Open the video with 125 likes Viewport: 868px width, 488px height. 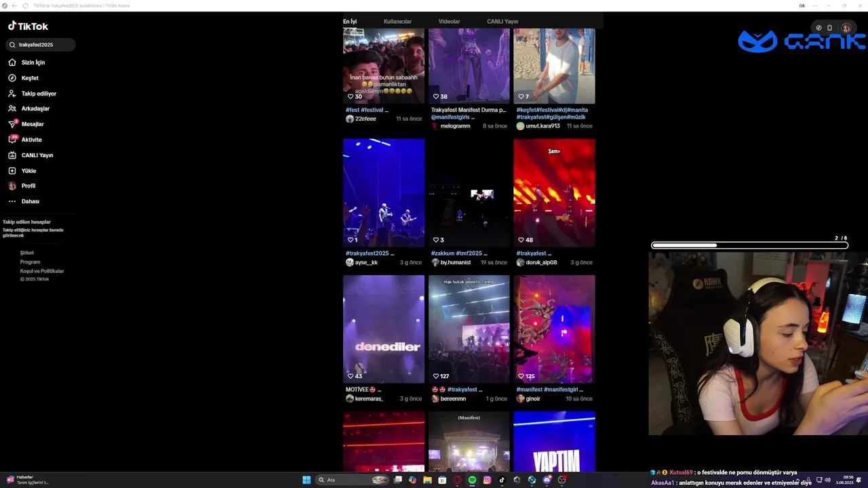[x=554, y=329]
